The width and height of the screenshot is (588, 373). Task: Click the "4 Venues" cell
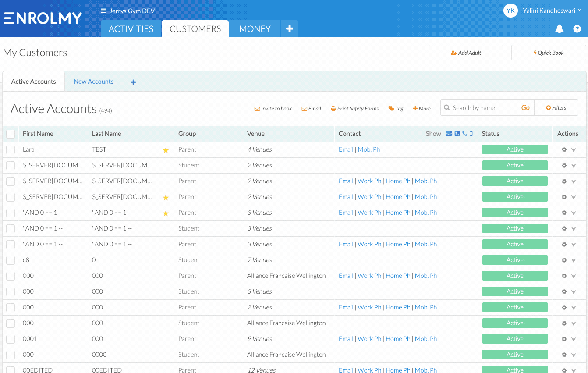point(259,149)
